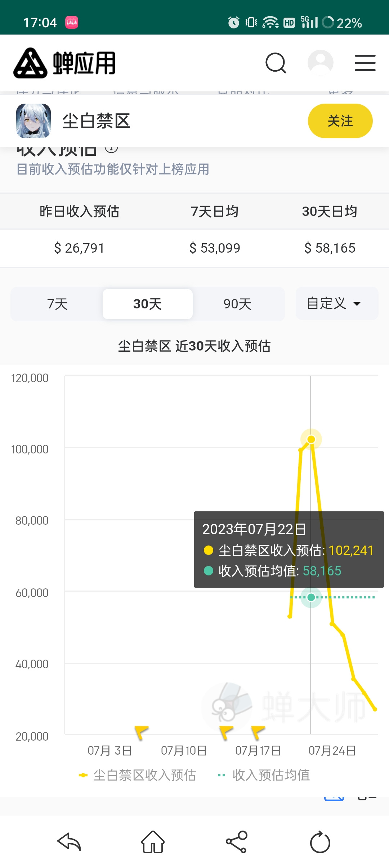Click the yellow 关注 follow button
The height and width of the screenshot is (868, 389).
[x=340, y=121]
